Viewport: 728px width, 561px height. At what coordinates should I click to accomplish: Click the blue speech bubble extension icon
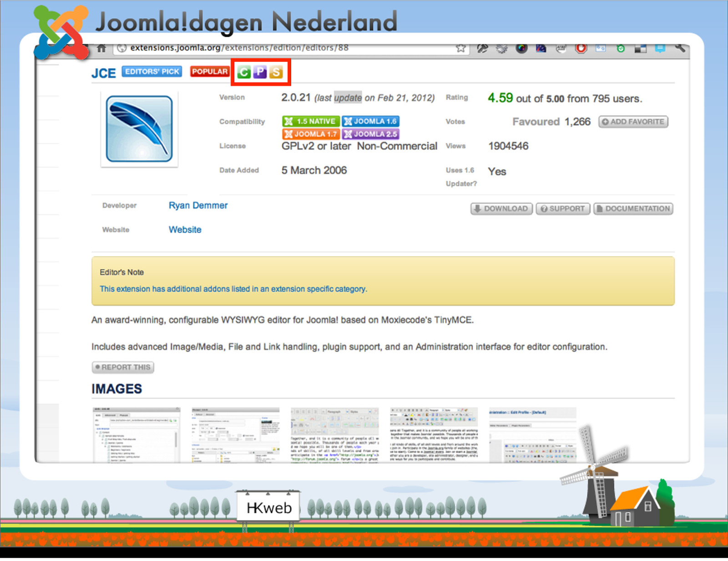coord(660,48)
